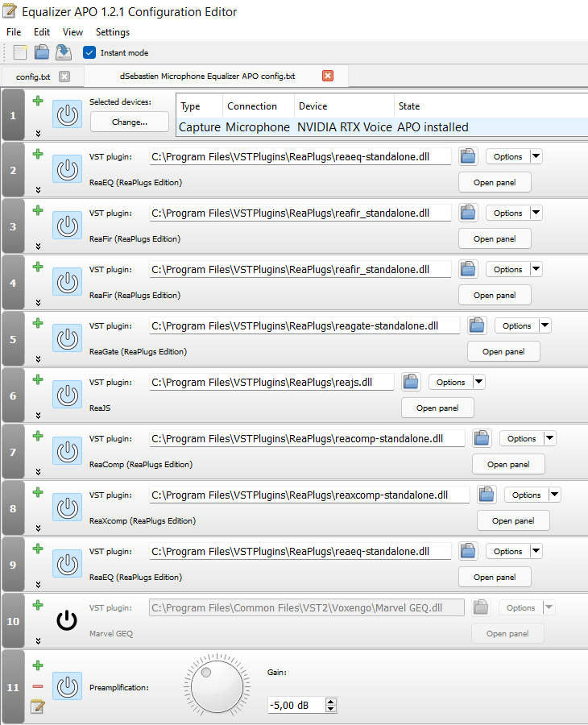Open a configuration file via toolbar folder icon
Screen dimensions: 588x725
pyautogui.click(x=42, y=52)
